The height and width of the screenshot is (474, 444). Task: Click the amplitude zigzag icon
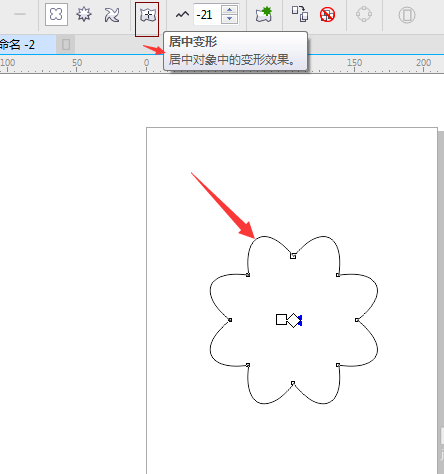pos(182,15)
